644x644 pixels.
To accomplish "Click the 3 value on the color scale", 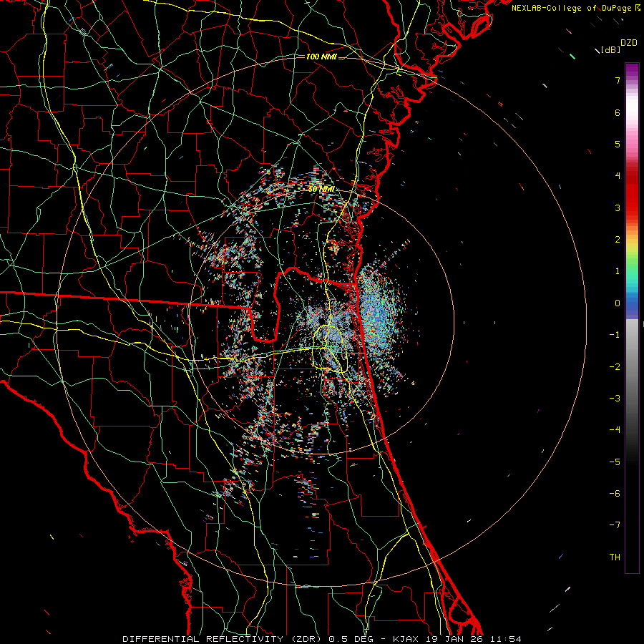I will 618,208.
